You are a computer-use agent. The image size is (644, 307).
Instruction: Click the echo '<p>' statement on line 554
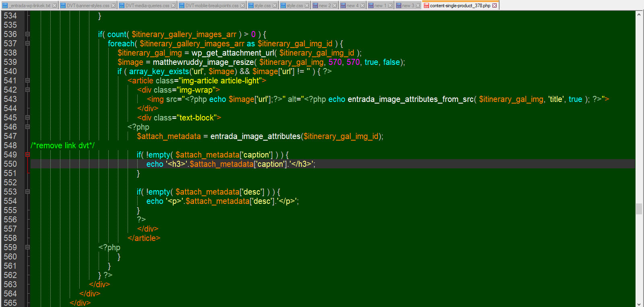point(223,201)
